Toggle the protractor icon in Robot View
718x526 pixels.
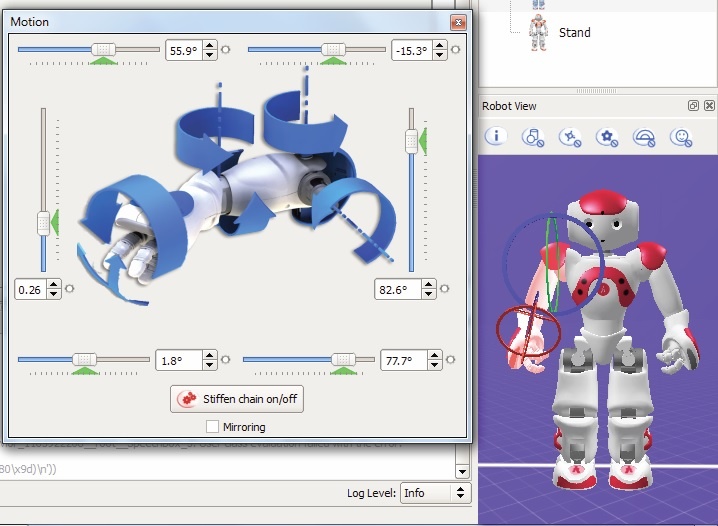coord(644,136)
